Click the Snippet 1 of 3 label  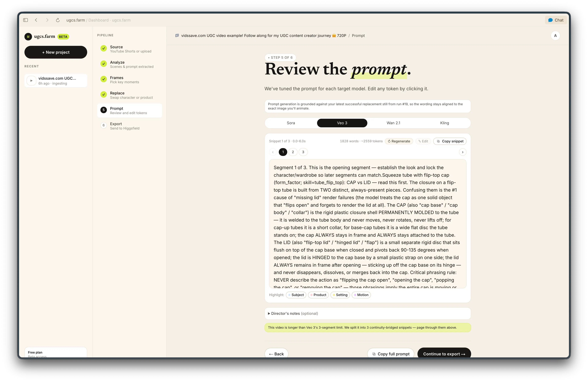point(287,141)
